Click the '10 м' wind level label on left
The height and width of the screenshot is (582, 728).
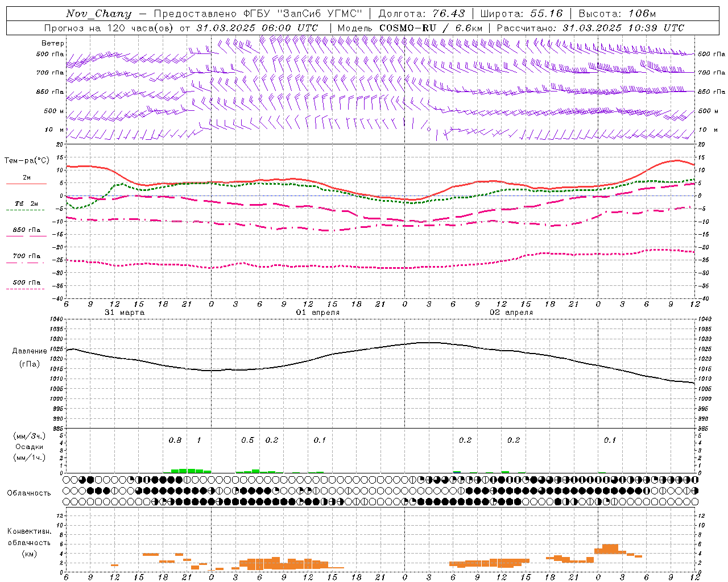tap(55, 130)
